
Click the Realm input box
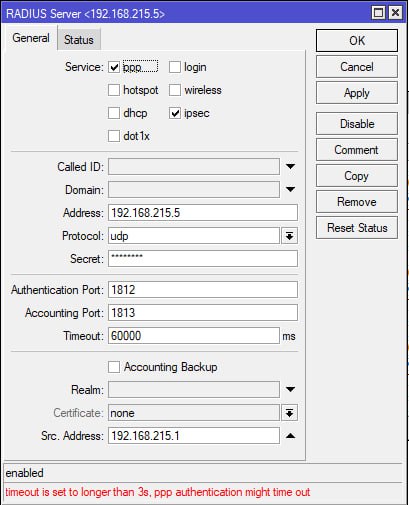(x=194, y=390)
